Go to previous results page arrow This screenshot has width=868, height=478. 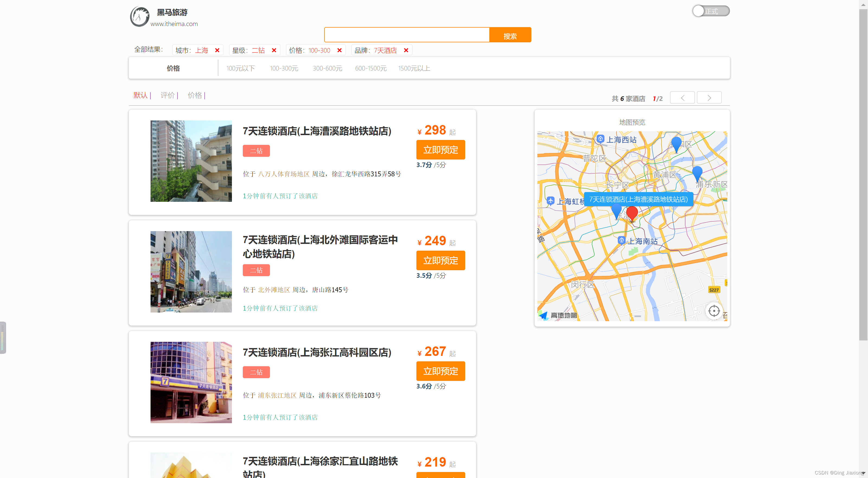point(682,98)
